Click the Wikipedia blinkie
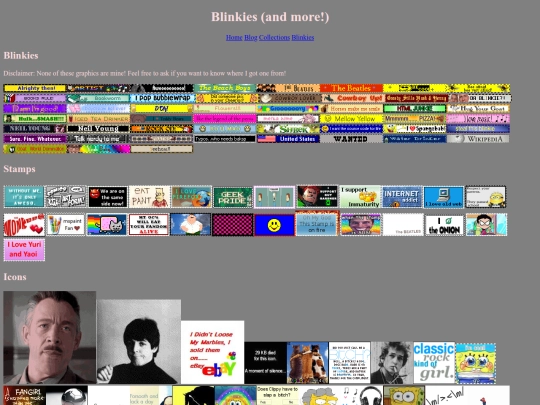Screen dimensions: 540x405 [x=478, y=139]
